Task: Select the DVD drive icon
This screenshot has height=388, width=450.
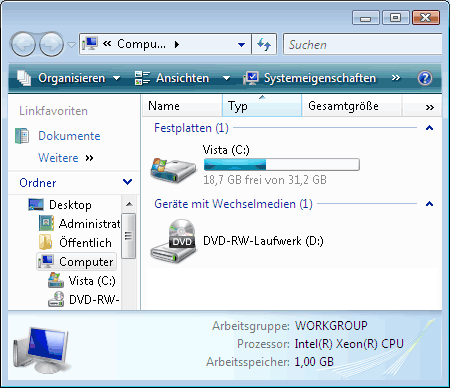Action: 173,241
